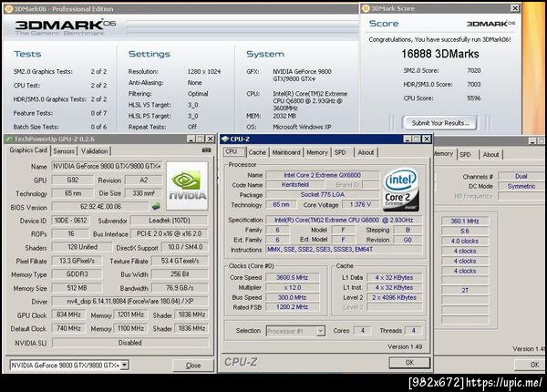This screenshot has width=547, height=392.
Task: Open the Mainboard tab in CPU-Z
Action: [286, 152]
